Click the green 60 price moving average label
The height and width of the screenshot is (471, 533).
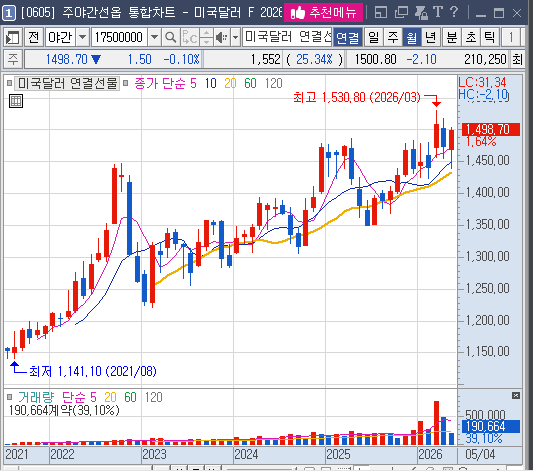250,83
